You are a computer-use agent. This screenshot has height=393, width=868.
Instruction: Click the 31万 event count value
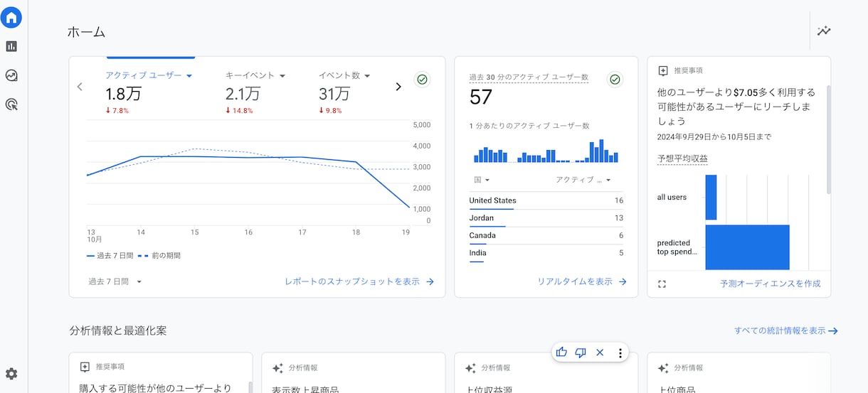coord(334,94)
